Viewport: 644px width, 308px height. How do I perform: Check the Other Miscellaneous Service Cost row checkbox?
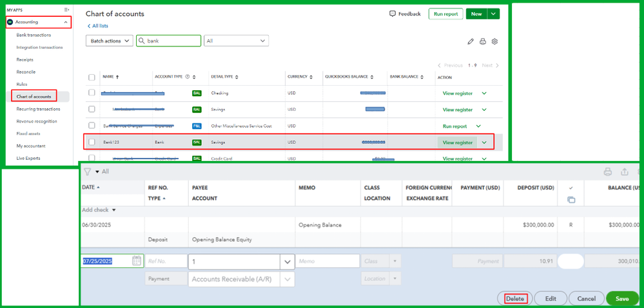92,126
